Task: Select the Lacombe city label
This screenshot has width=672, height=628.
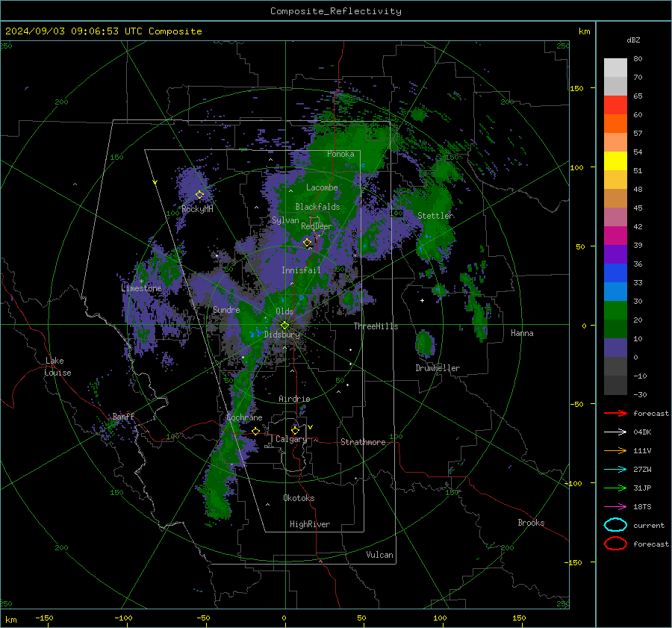Action: (322, 187)
